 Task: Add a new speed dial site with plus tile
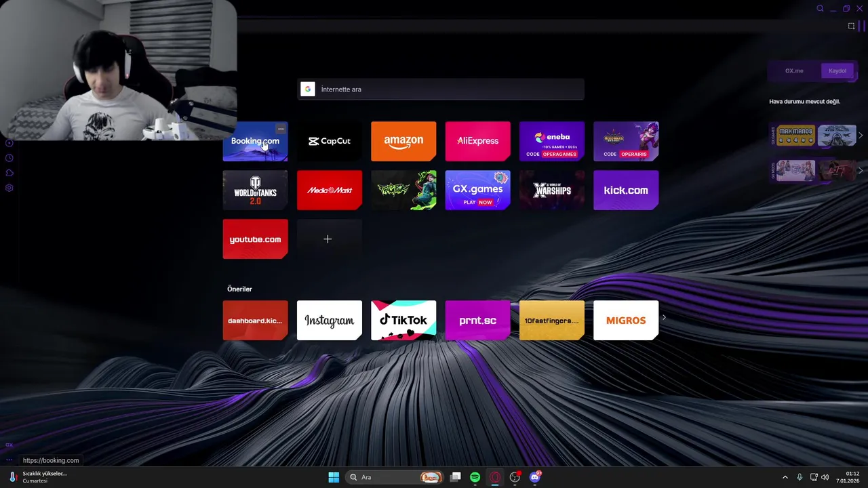pos(330,239)
